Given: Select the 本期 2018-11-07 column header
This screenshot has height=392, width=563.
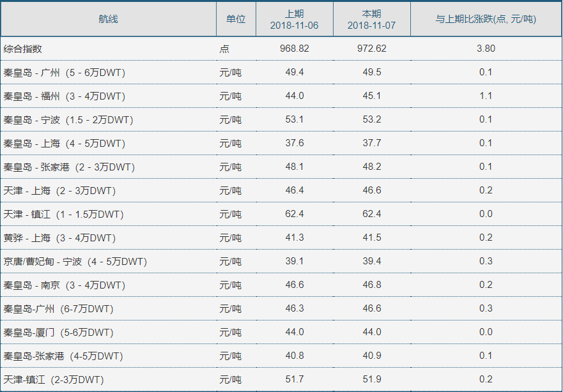Looking at the screenshot, I should [372, 19].
